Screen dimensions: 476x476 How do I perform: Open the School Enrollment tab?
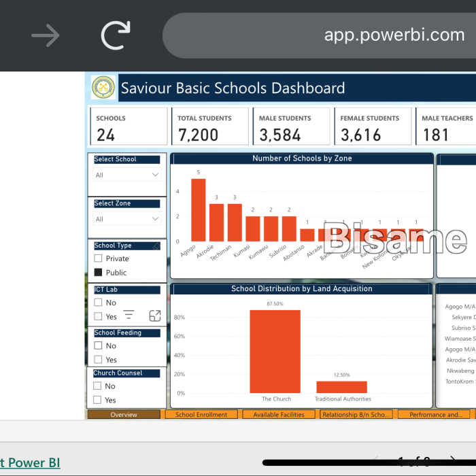[201, 414]
